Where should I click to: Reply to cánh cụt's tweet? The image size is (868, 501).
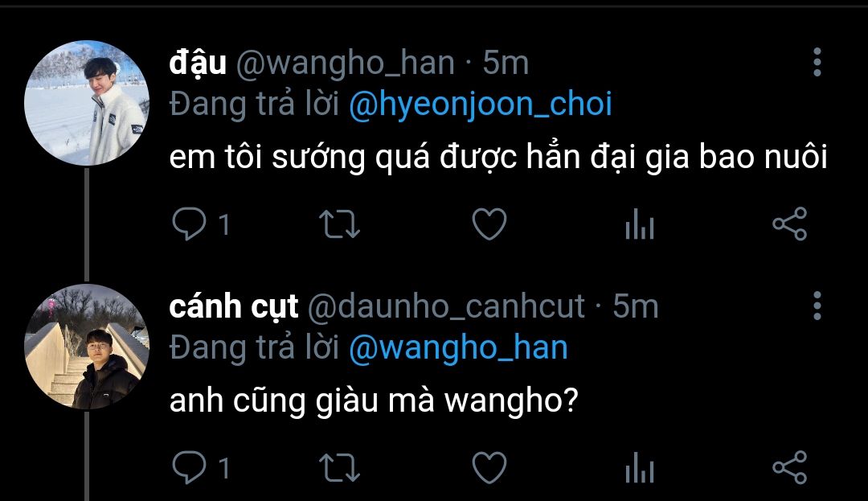pyautogui.click(x=189, y=468)
